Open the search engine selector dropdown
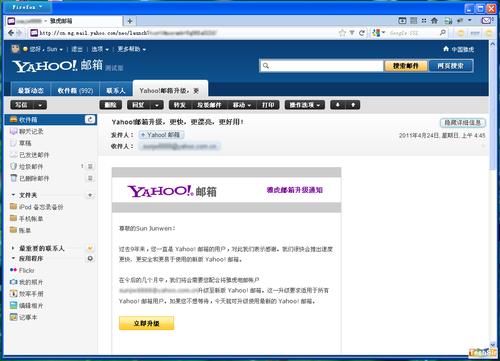The height and width of the screenshot is (361, 500). 379,33
